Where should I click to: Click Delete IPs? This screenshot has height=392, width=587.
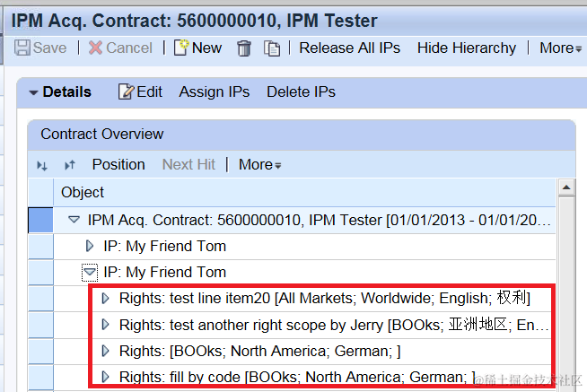tap(301, 91)
